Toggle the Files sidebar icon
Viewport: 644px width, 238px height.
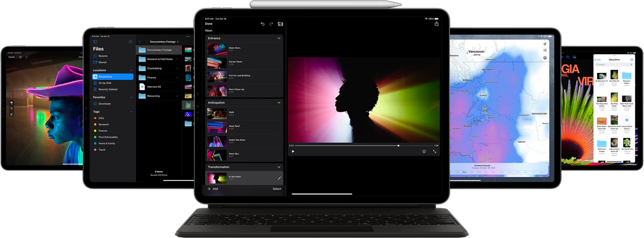tap(96, 41)
